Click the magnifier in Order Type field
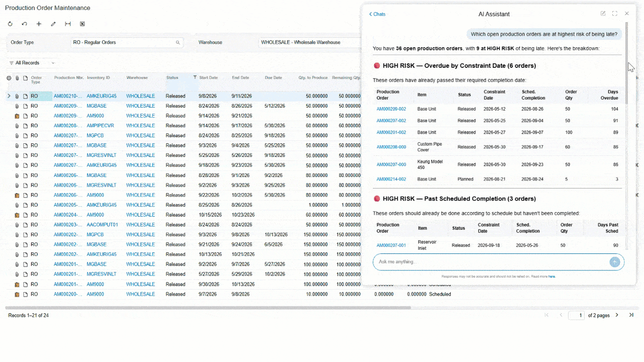Image resolution: width=644 pixels, height=362 pixels. coord(178,43)
